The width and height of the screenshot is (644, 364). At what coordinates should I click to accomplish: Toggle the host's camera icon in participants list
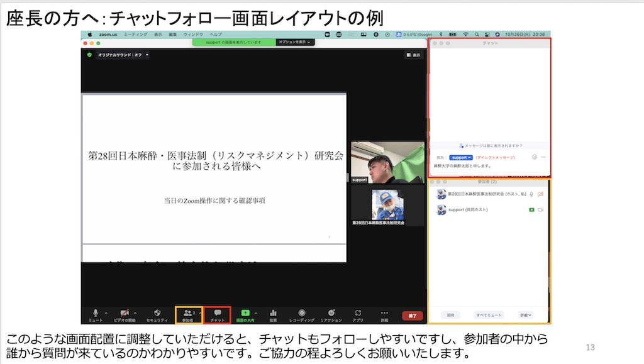(x=540, y=194)
